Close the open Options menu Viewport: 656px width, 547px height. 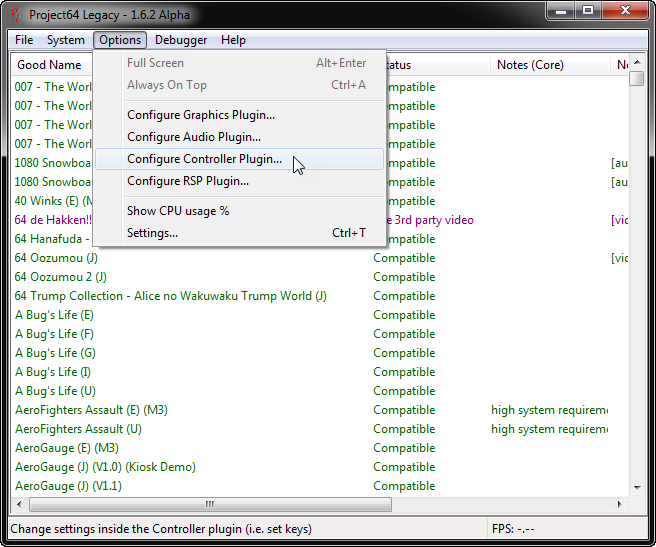pos(120,40)
